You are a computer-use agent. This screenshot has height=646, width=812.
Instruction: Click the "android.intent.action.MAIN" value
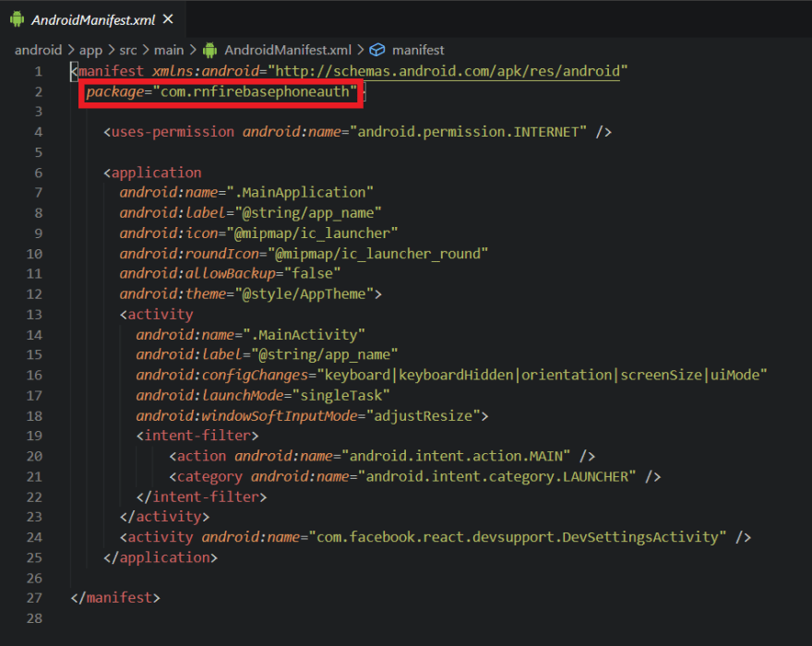click(456, 457)
